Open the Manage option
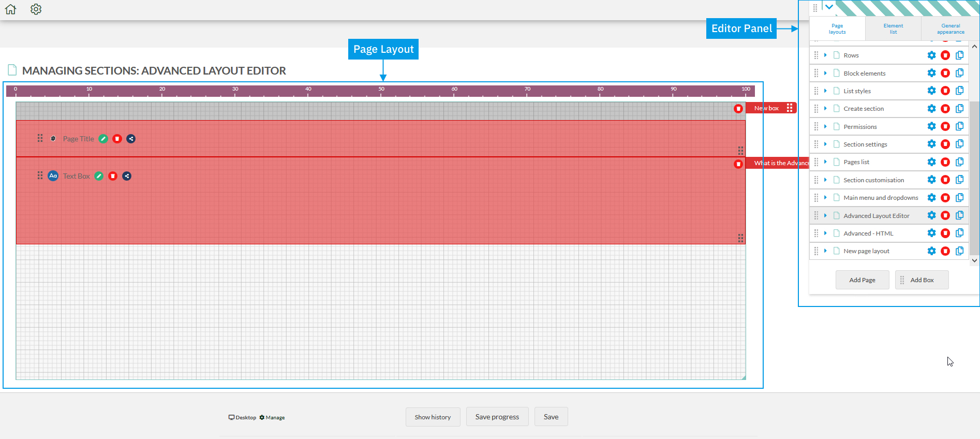980x439 pixels. pyautogui.click(x=272, y=417)
